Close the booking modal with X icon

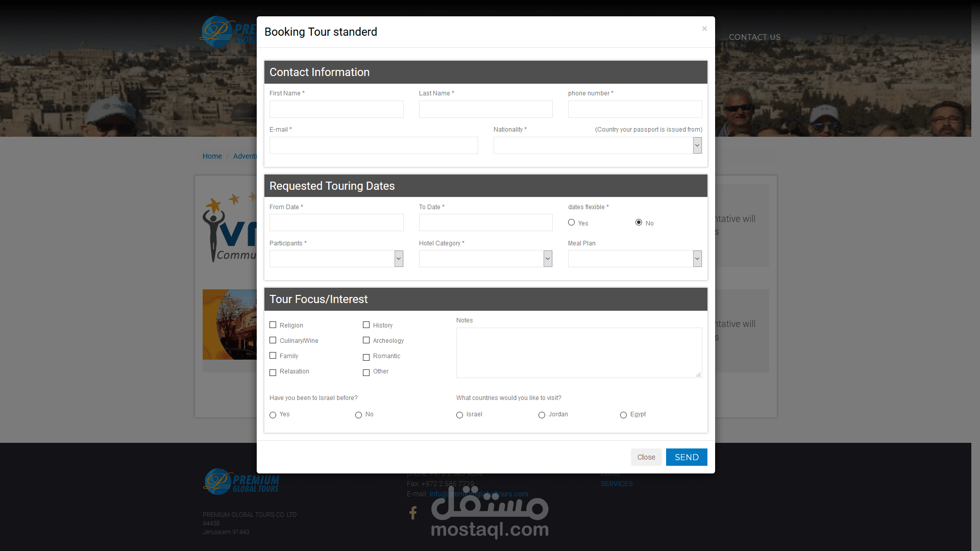704,29
